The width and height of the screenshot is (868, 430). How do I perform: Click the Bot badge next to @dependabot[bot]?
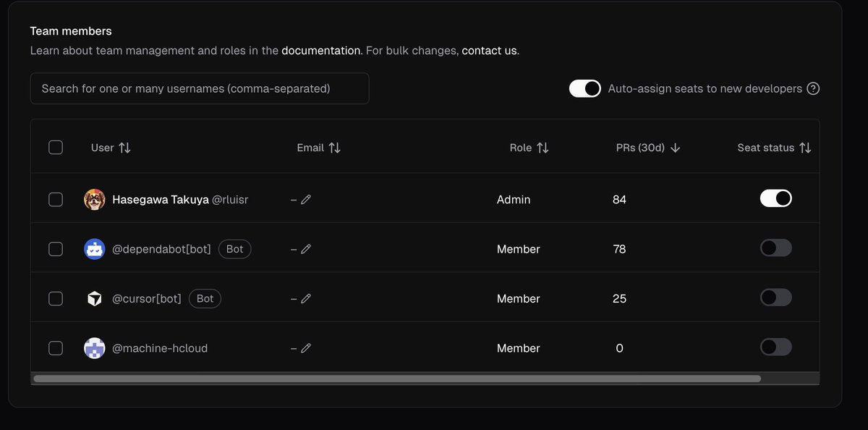point(235,249)
